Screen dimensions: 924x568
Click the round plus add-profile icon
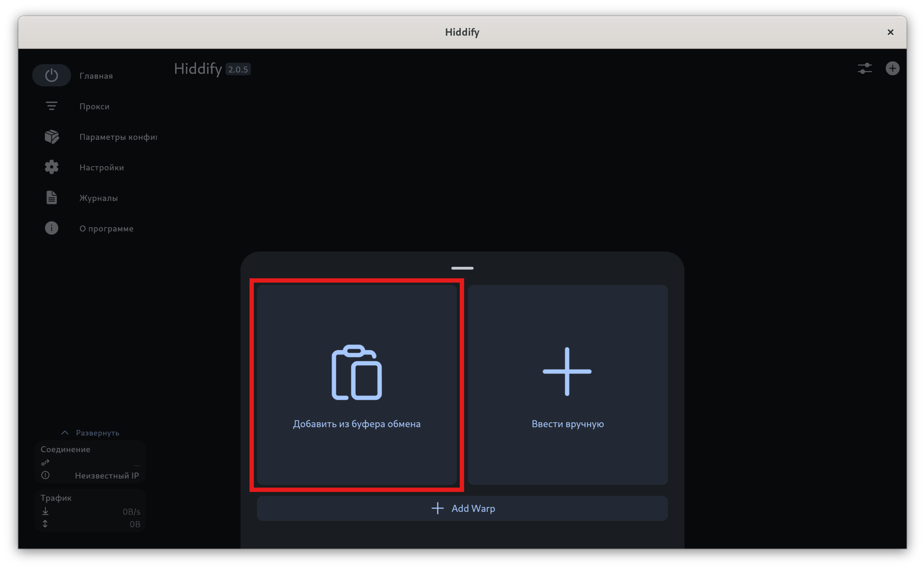892,68
